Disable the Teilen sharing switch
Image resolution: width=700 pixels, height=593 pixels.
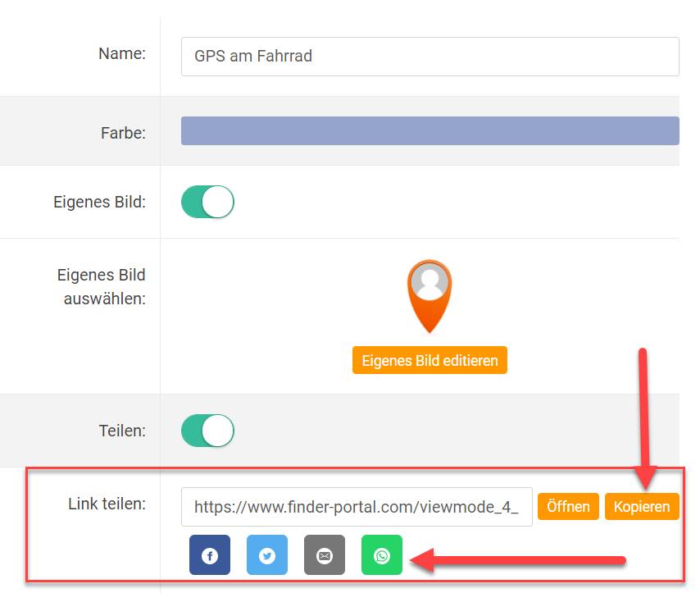207,431
